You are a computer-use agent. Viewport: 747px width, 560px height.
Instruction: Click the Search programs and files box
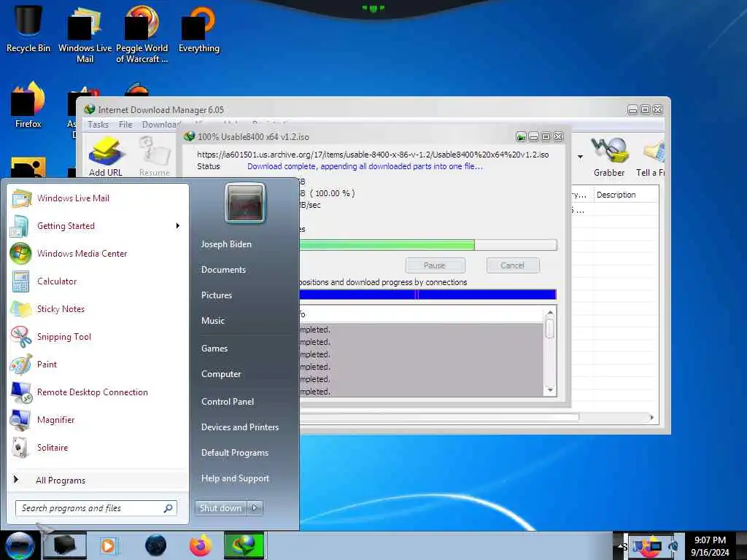[x=96, y=508]
